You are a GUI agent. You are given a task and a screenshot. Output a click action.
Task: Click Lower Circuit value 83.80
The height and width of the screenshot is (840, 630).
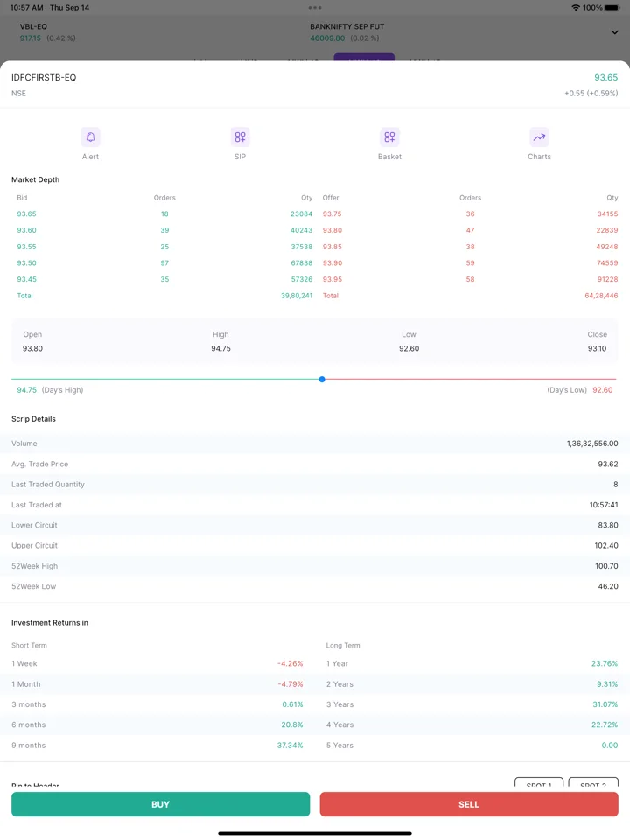(x=608, y=525)
